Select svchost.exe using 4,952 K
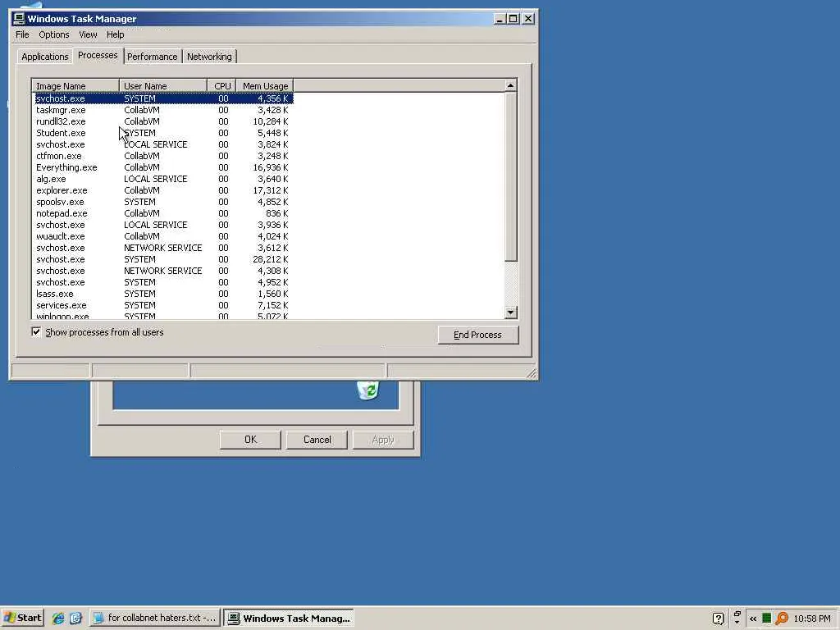This screenshot has width=840, height=630. click(162, 282)
